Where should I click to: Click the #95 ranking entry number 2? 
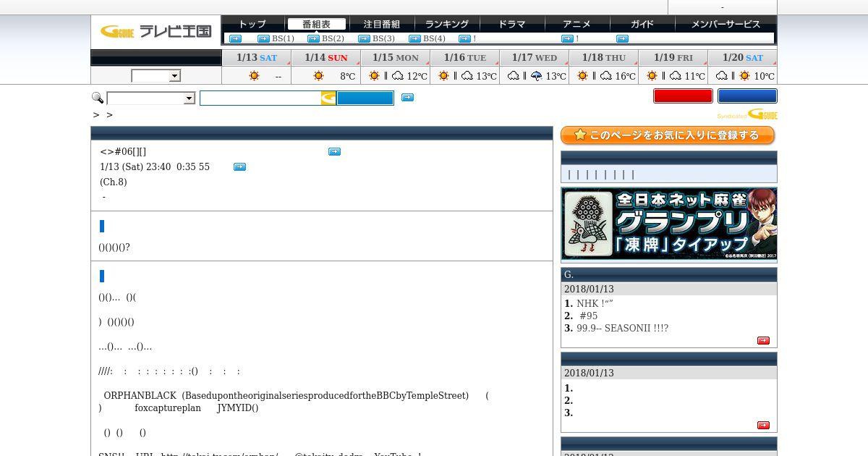[x=588, y=316]
